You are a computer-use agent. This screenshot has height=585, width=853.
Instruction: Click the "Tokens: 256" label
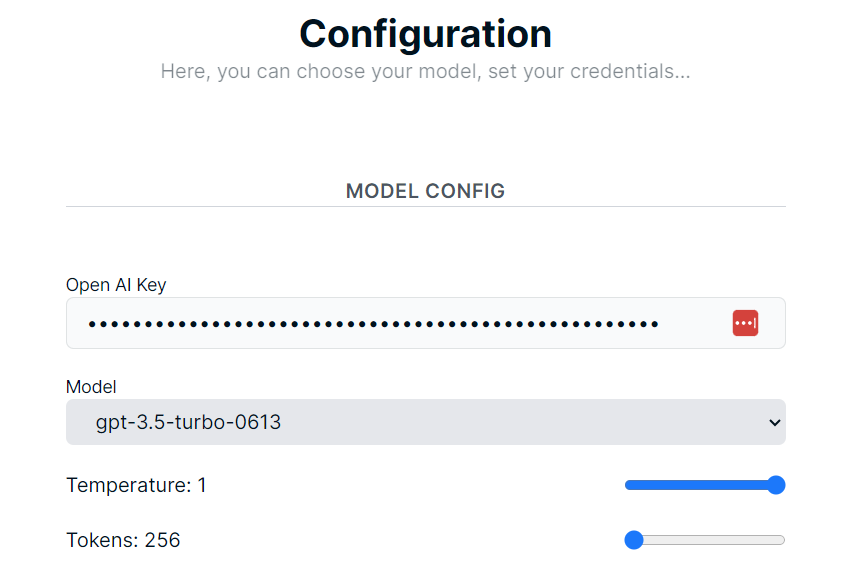123,540
